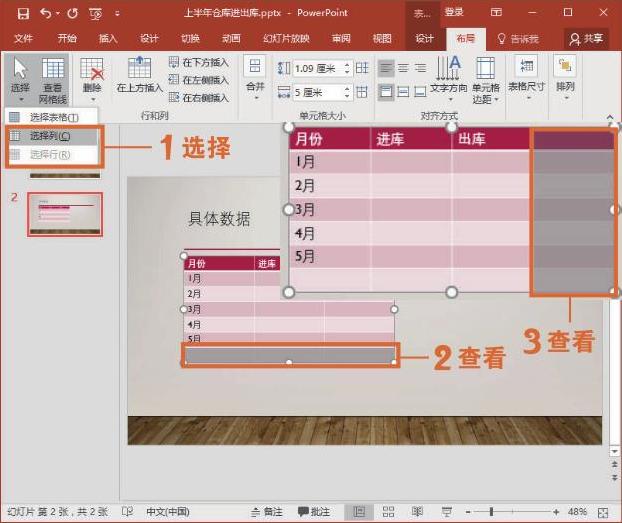This screenshot has height=523, width=622.
Task: Select slide 2 thumbnail
Action: [x=65, y=214]
